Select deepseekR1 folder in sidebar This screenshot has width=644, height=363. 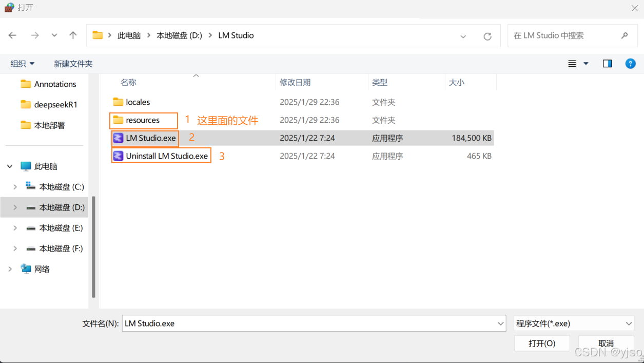click(49, 105)
